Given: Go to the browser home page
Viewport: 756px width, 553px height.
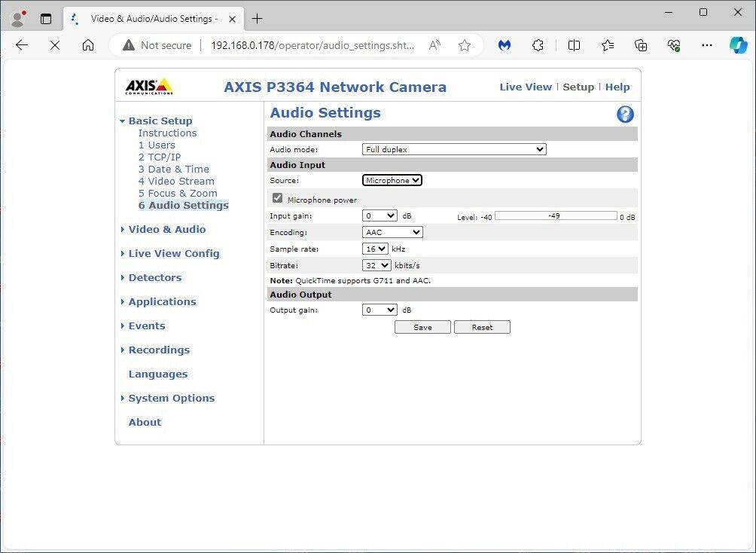Looking at the screenshot, I should [88, 45].
